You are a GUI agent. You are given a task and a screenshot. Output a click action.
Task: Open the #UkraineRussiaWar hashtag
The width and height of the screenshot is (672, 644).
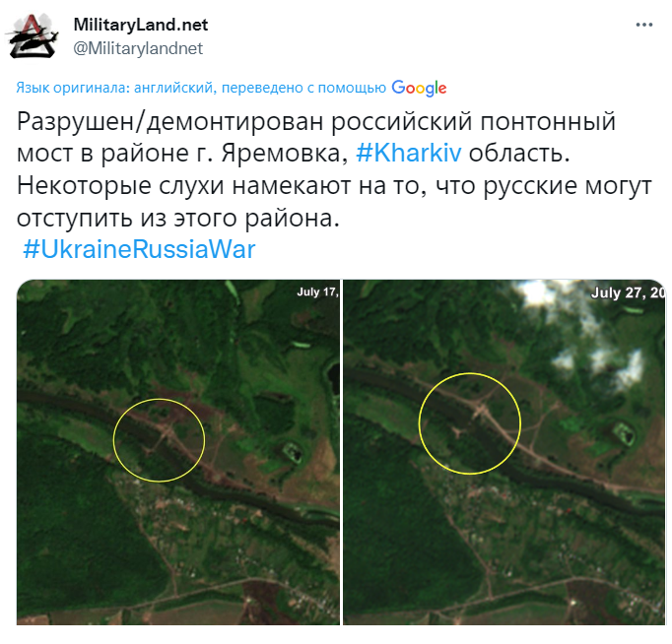tap(139, 249)
